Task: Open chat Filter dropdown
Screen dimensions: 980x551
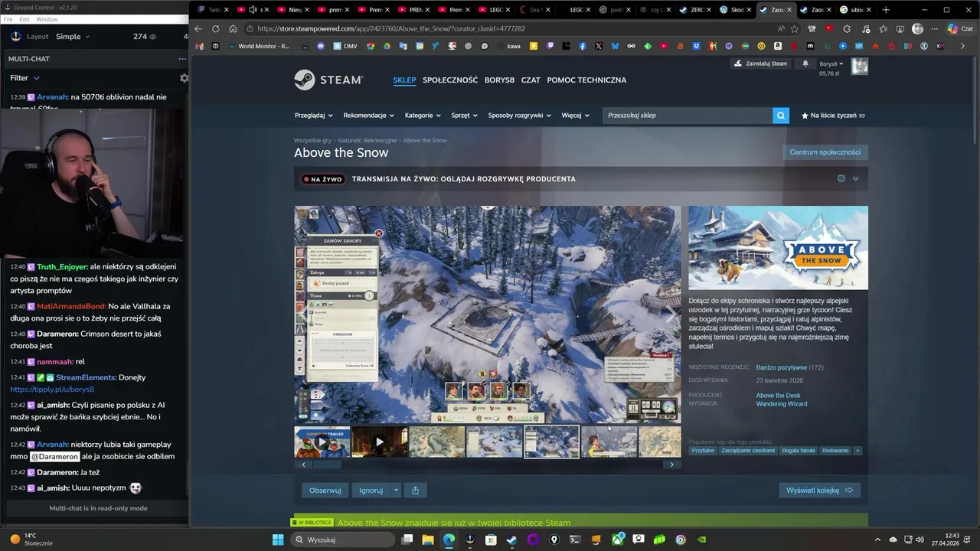Action: pos(24,78)
